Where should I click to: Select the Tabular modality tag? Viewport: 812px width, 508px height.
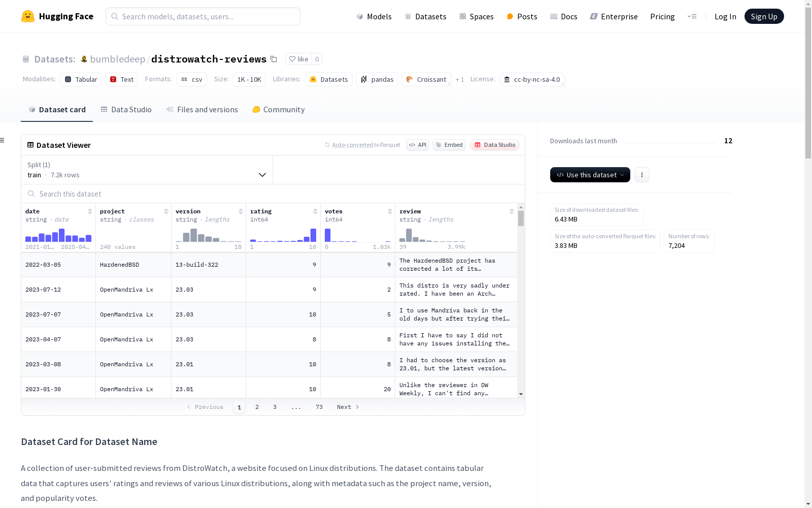pyautogui.click(x=81, y=79)
